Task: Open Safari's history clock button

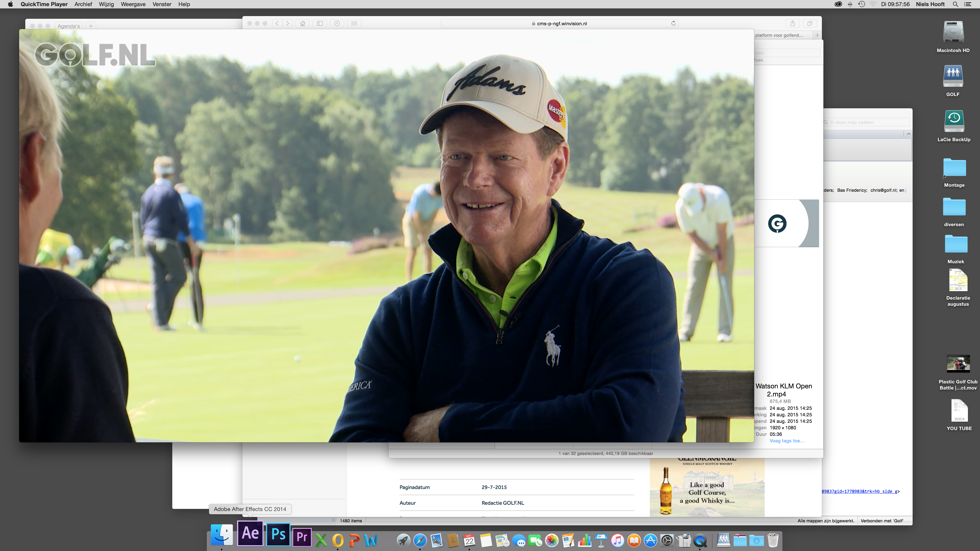Action: (x=337, y=24)
